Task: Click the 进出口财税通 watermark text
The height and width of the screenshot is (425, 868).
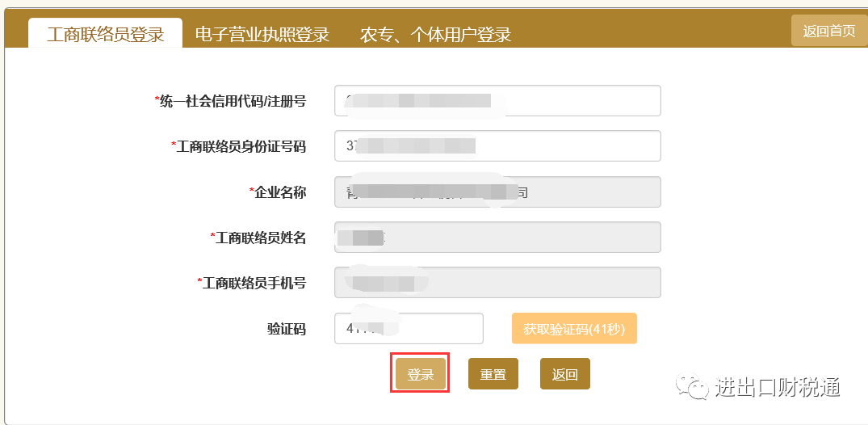Action: (777, 386)
